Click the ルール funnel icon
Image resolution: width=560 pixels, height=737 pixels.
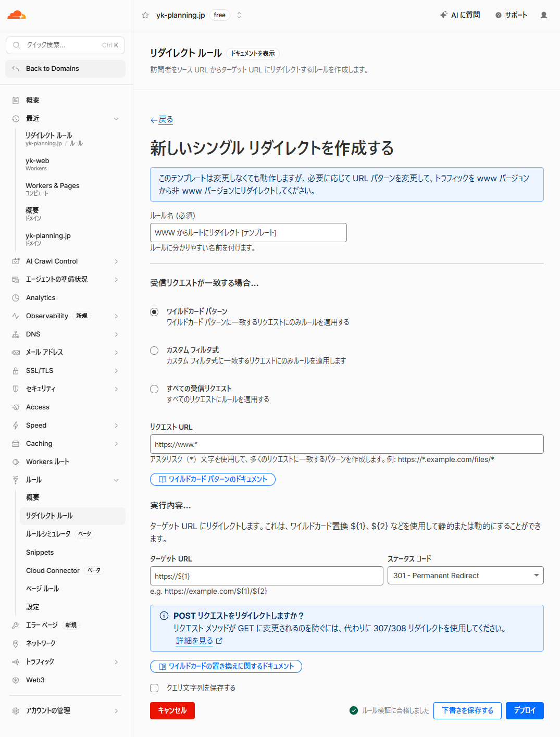[16, 480]
